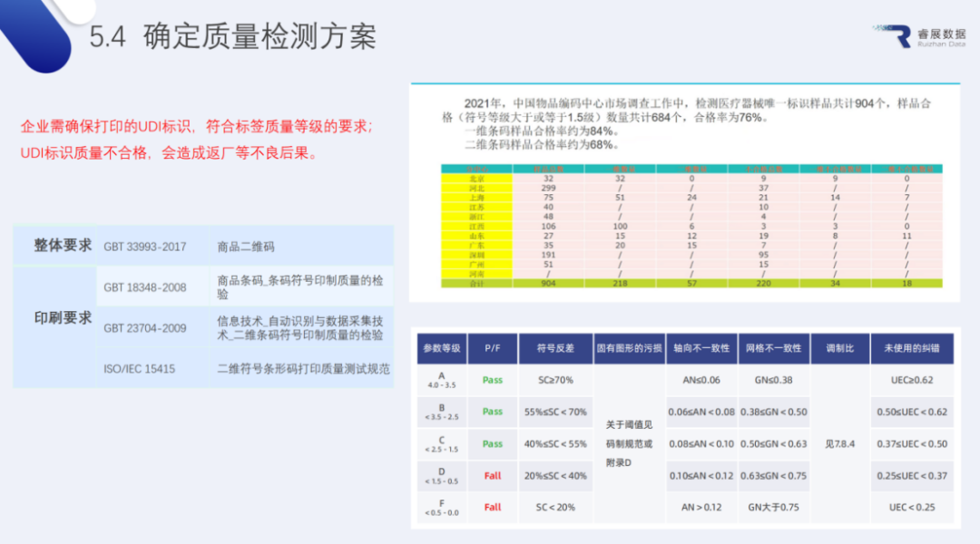Click the "GBT 33993-2017" standard cell
This screenshot has width=980, height=544.
tap(145, 247)
